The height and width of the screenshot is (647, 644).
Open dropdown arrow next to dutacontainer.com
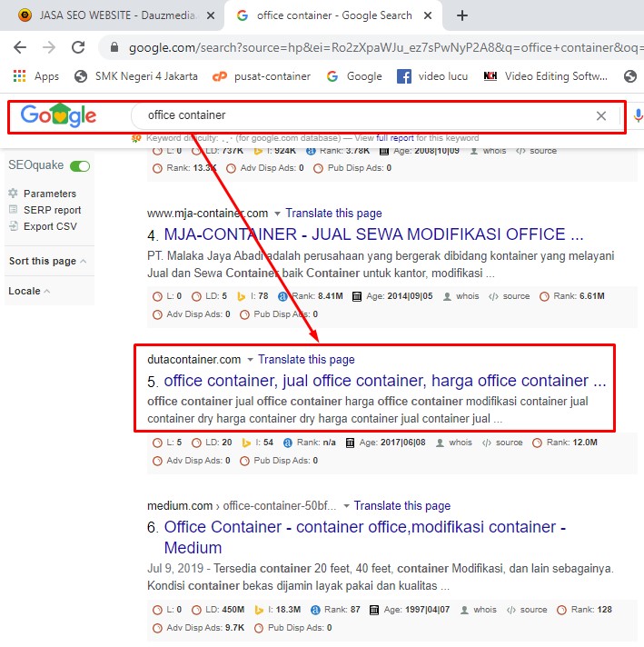click(250, 360)
